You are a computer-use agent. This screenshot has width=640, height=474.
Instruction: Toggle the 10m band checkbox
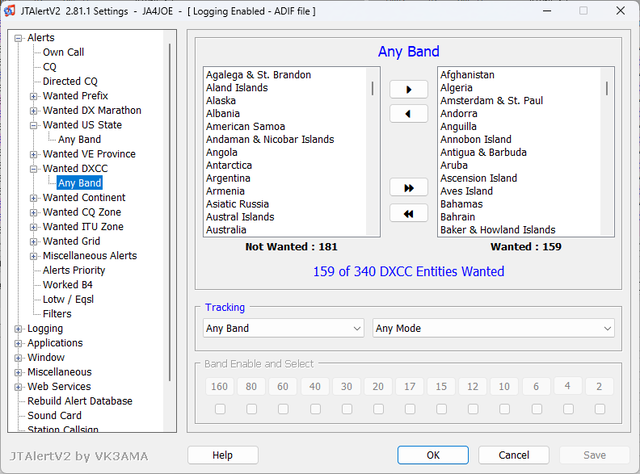[x=504, y=409]
